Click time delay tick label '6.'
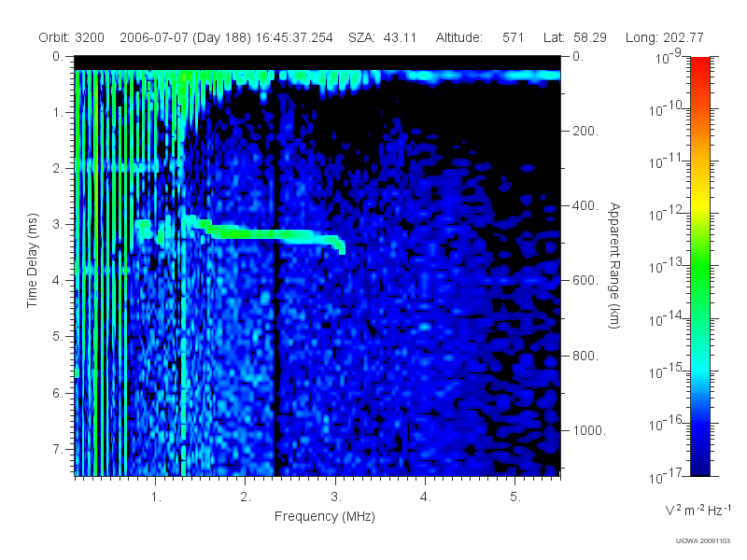 tap(58, 393)
